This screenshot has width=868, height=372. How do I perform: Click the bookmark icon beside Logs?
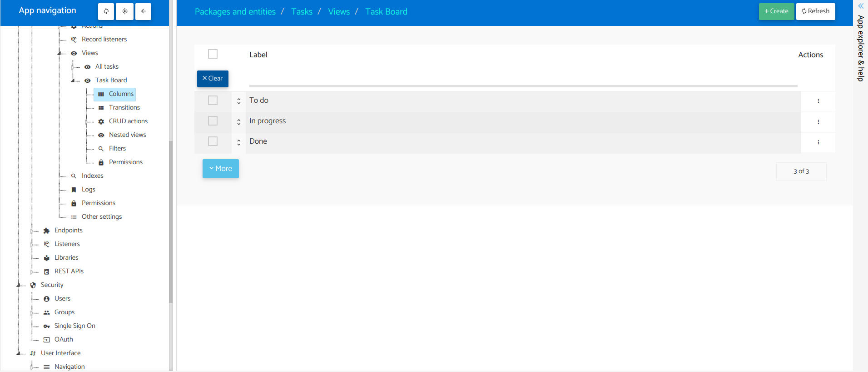tap(74, 190)
